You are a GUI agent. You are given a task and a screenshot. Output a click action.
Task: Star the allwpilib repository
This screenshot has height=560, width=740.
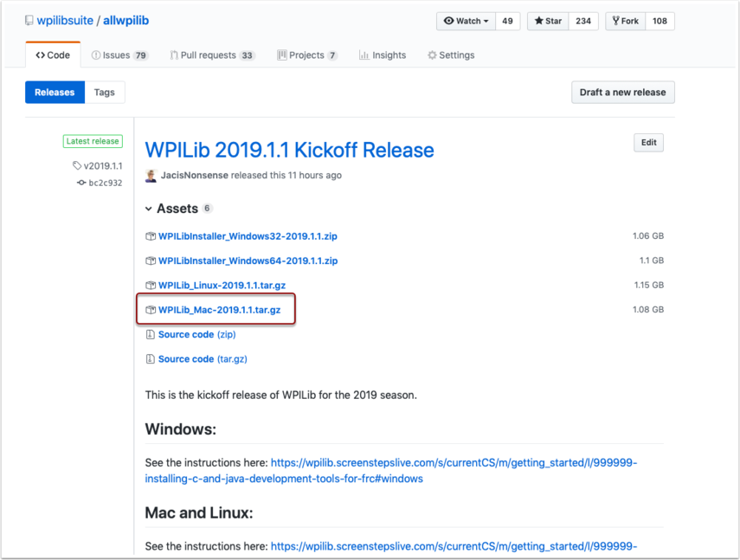click(549, 21)
